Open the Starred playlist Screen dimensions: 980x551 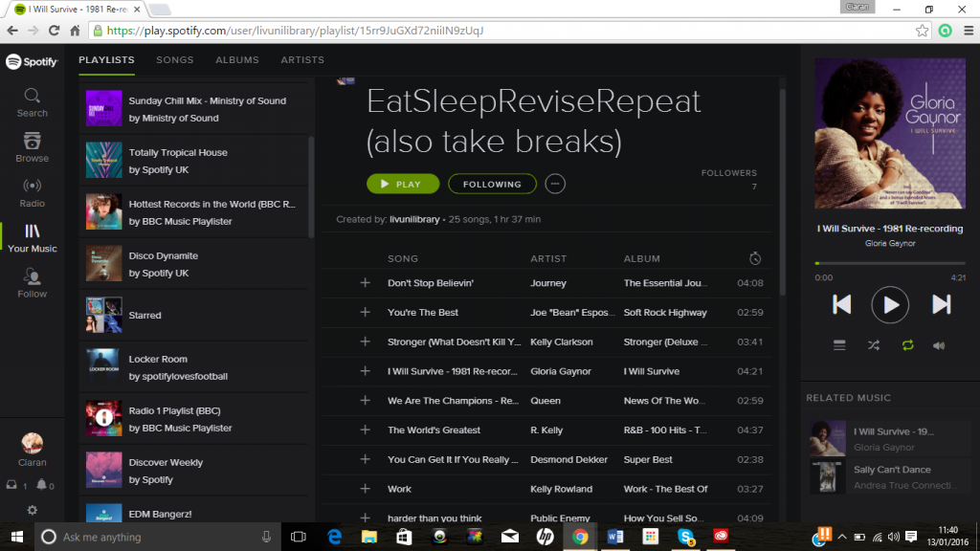[193, 315]
